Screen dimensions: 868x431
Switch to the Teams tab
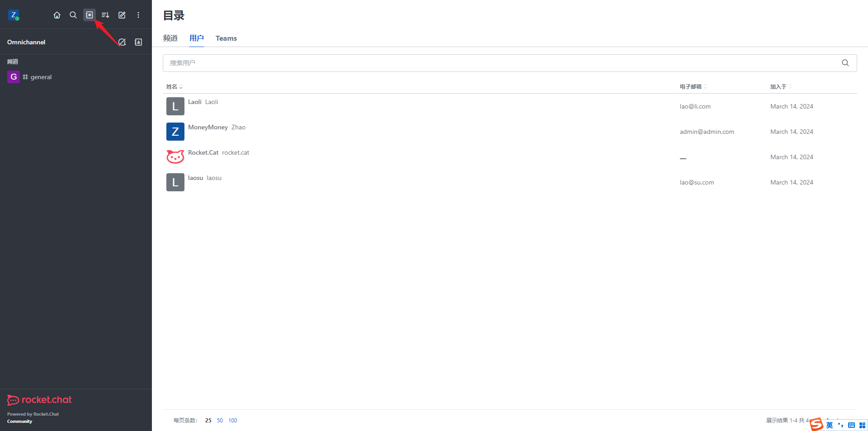[x=226, y=38]
